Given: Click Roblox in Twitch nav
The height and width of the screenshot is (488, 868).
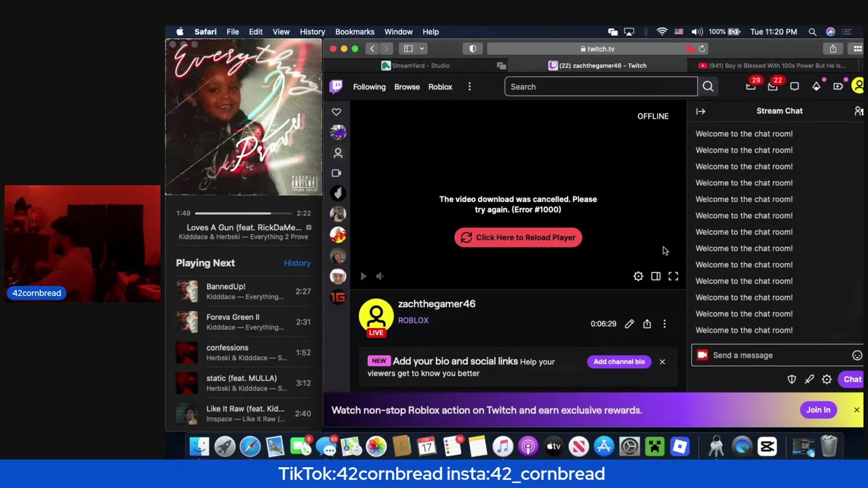Looking at the screenshot, I should (x=440, y=87).
